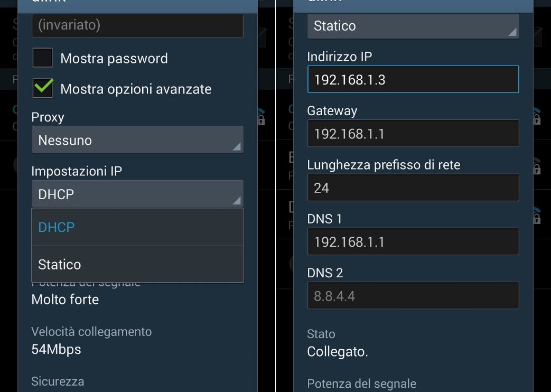Edit the Lunghezza prefisso di rete field

413,188
